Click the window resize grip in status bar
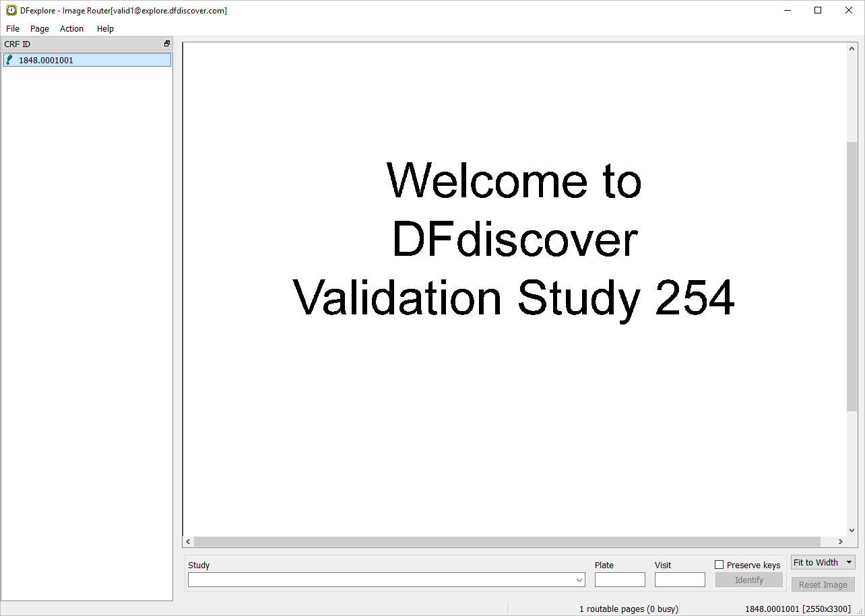 860,611
